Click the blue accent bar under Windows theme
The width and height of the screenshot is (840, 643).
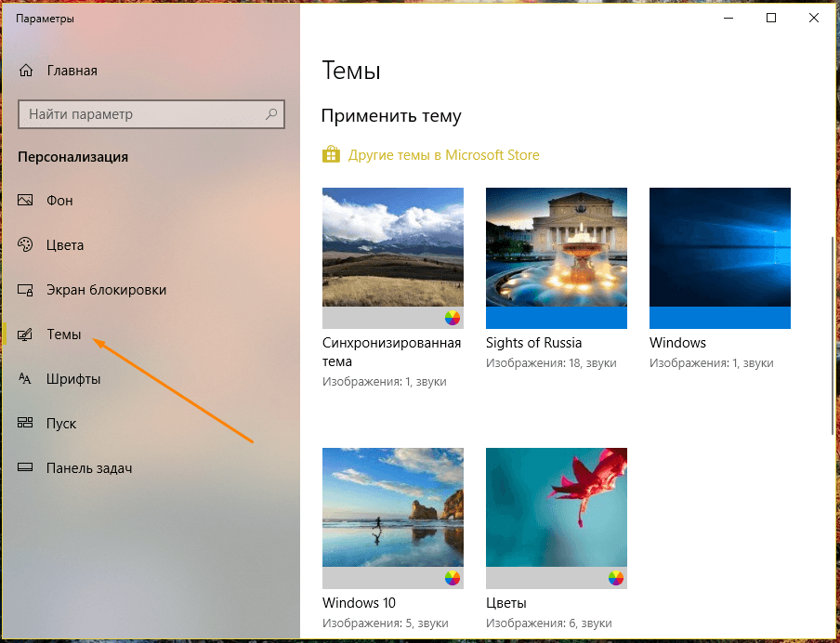[x=720, y=318]
